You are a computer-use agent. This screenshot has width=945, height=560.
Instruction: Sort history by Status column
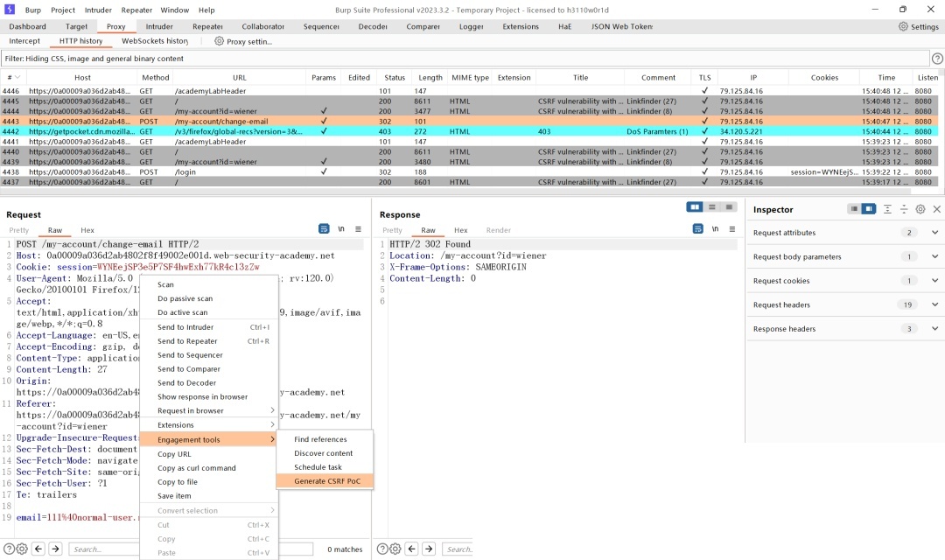pos(395,77)
